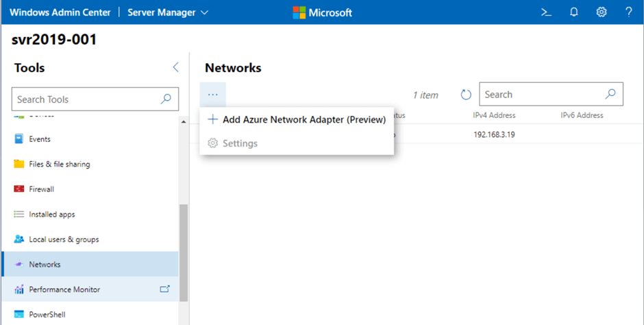Refresh the networks list
644x325 pixels.
point(466,95)
